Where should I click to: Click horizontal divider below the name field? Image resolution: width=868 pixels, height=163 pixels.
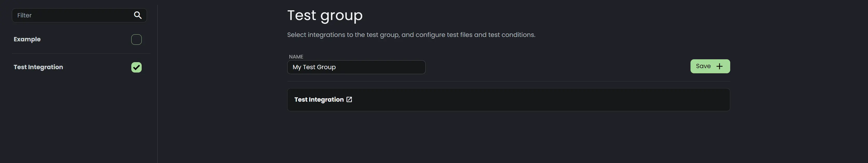pyautogui.click(x=508, y=81)
